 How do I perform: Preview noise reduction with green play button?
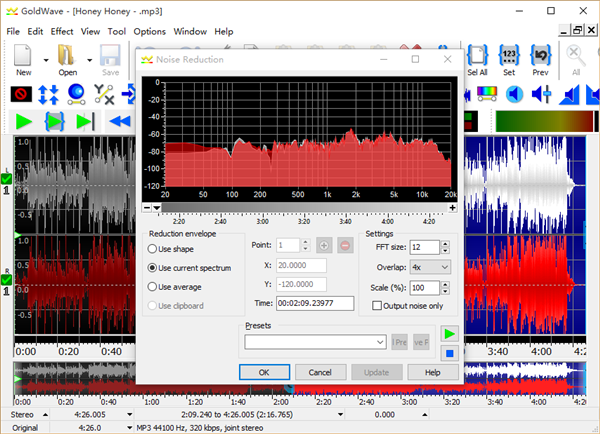click(x=449, y=333)
